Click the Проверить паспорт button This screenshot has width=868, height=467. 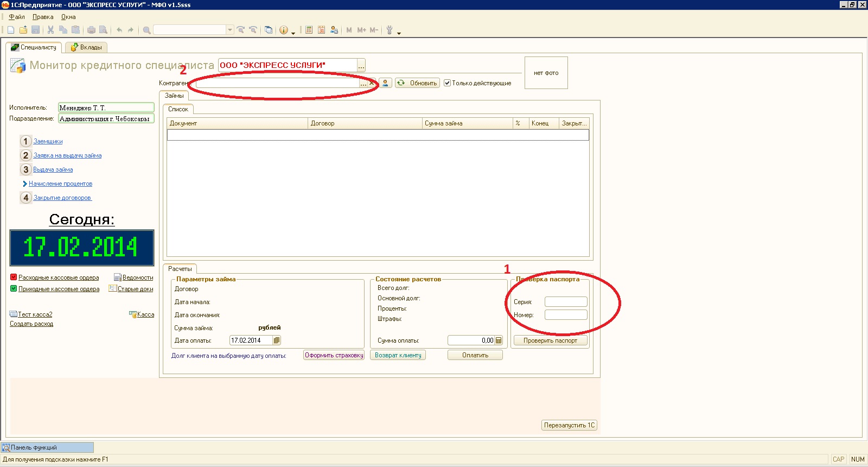tap(550, 340)
